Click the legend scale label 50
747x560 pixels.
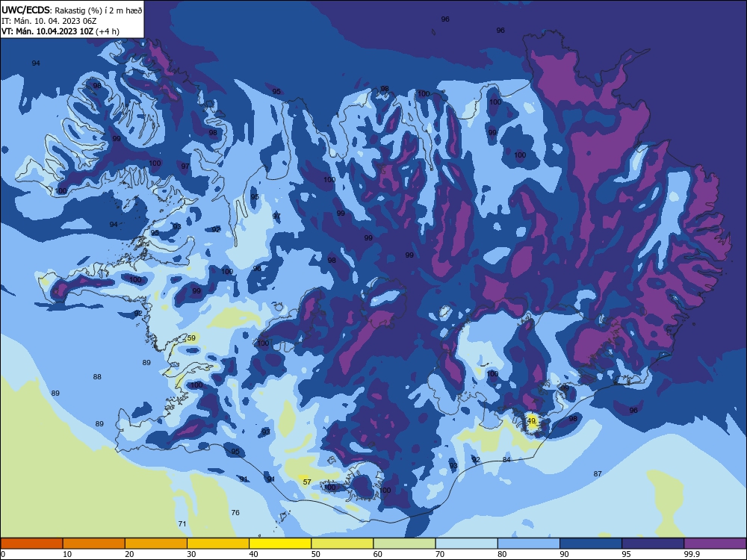pos(316,554)
